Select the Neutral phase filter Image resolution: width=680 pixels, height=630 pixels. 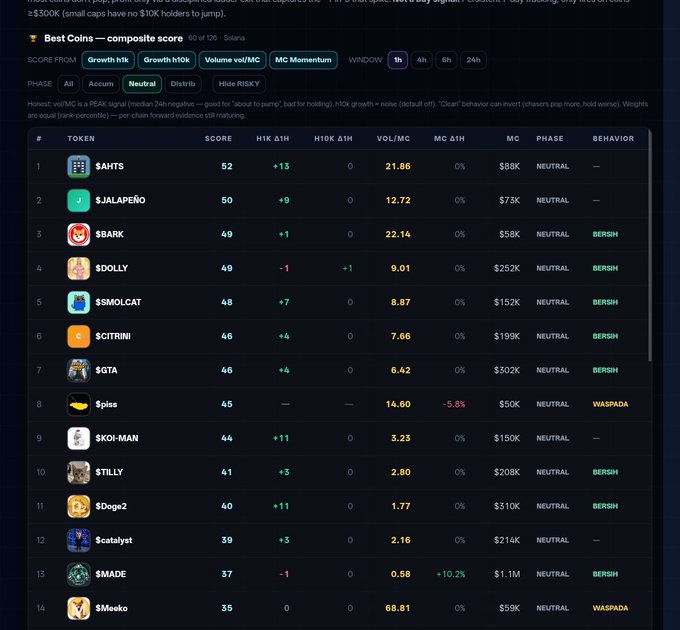(142, 84)
